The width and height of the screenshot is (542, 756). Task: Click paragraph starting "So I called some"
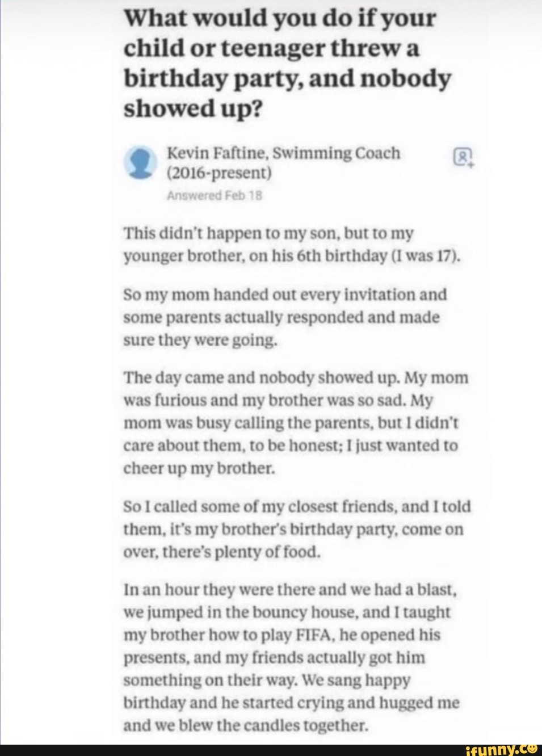tap(296, 529)
